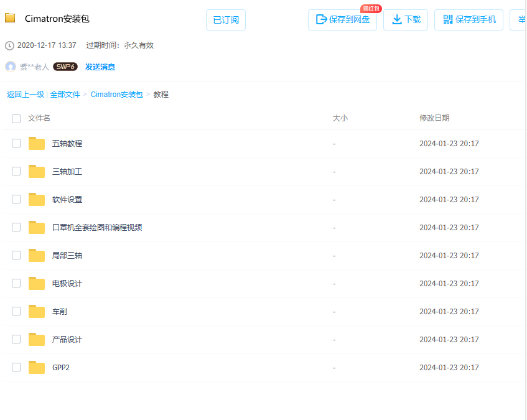Click the Cimatron安装包 folder icon in header
Screen dimensions: 527x420
click(10, 18)
